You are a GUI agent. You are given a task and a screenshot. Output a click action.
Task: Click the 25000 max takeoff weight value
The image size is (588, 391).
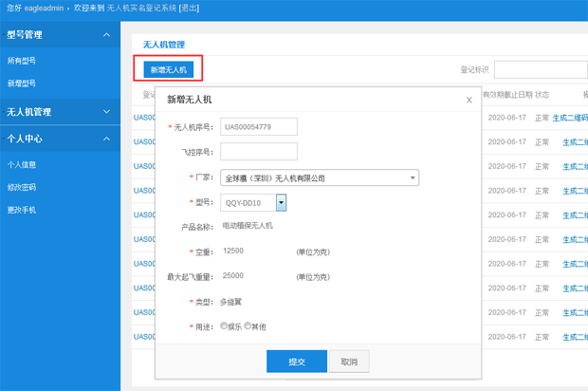[233, 275]
